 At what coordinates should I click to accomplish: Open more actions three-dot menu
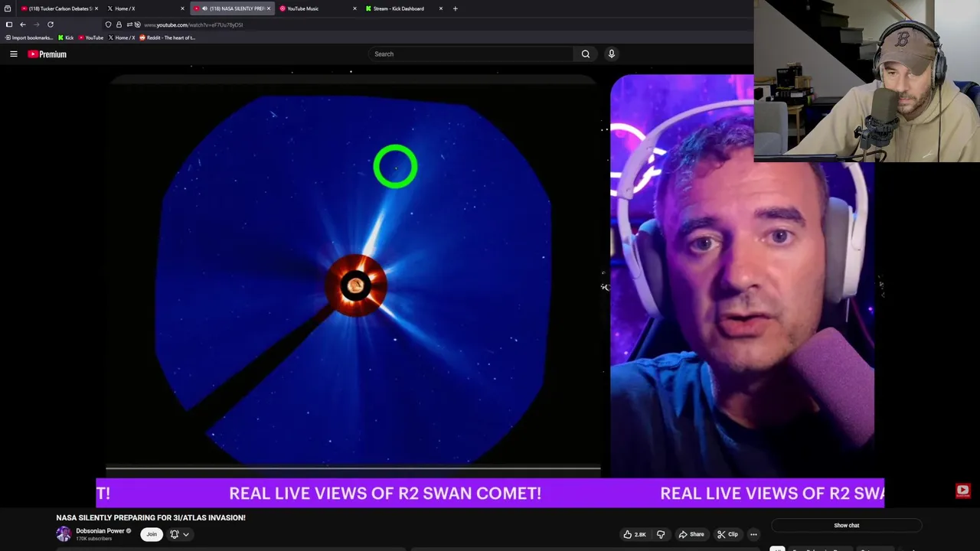tap(753, 534)
